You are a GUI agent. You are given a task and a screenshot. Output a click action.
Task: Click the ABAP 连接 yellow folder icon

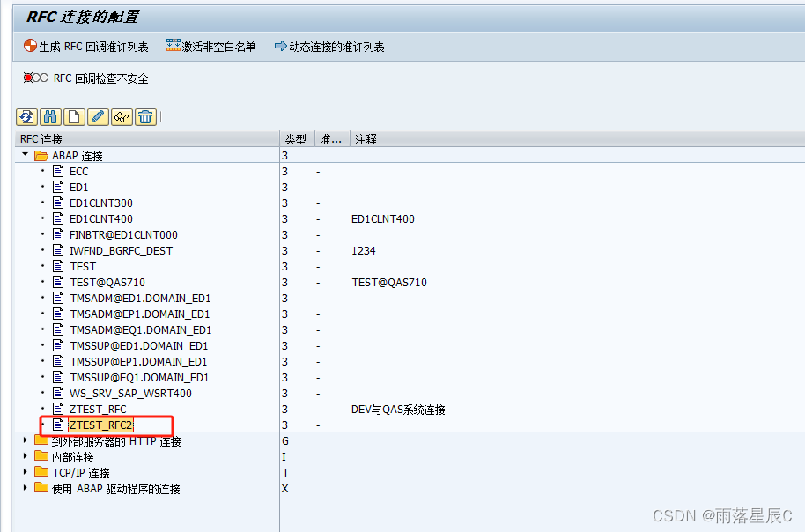[40, 155]
